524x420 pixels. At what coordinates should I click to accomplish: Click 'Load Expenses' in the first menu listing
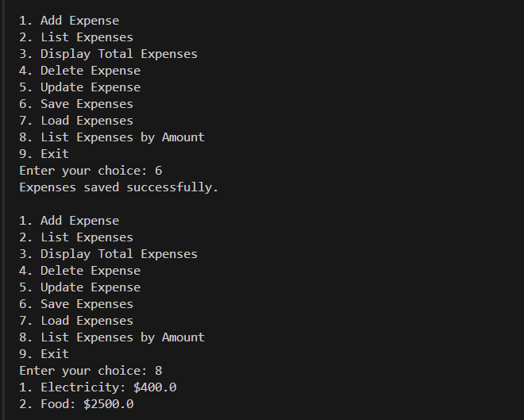point(87,121)
